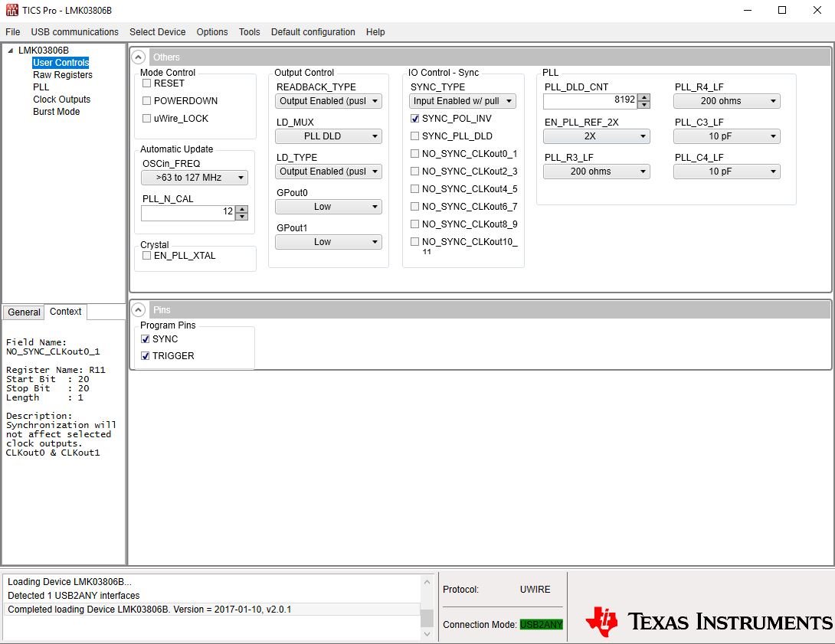
Task: Click the PLL_DLD_CNT value field
Action: [591, 100]
